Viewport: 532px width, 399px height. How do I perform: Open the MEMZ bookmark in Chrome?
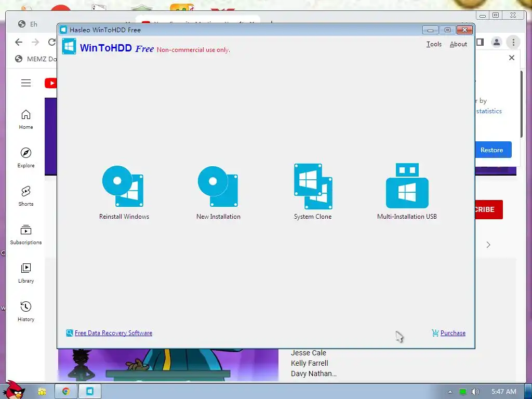(36, 59)
